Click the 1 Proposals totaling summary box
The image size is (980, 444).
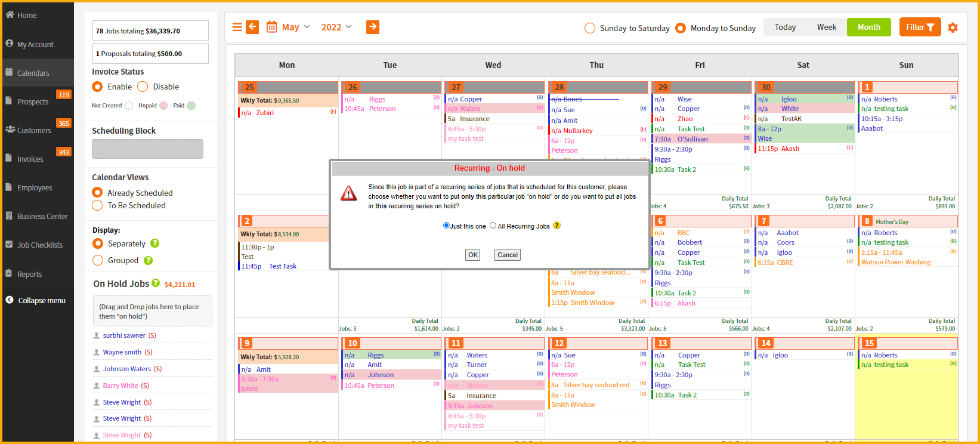click(150, 53)
